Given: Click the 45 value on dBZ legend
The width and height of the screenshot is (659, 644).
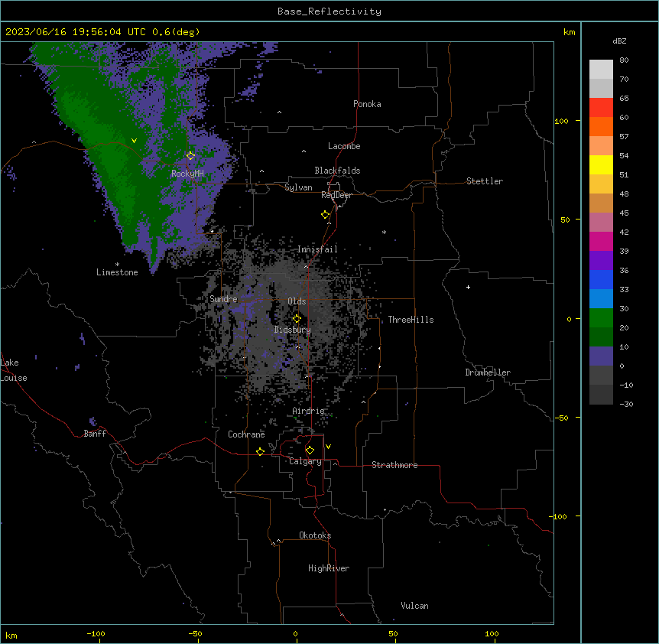Looking at the screenshot, I should [x=624, y=213].
